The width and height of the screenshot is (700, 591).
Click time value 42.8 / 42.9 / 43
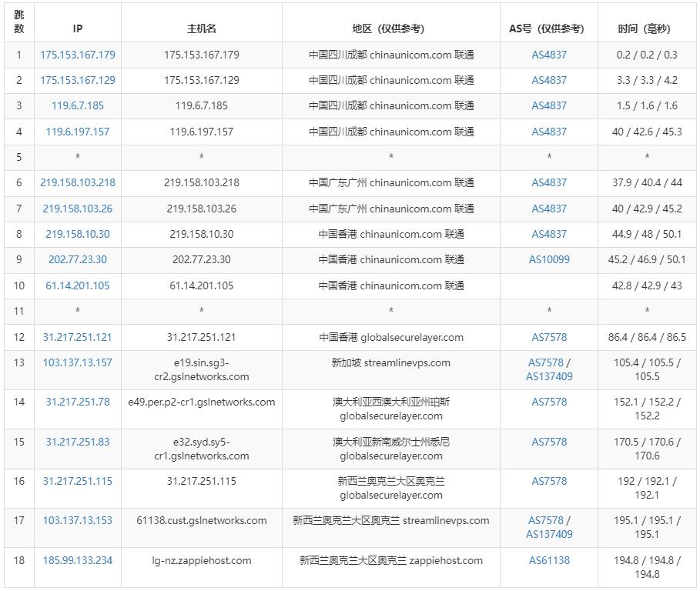coord(647,285)
